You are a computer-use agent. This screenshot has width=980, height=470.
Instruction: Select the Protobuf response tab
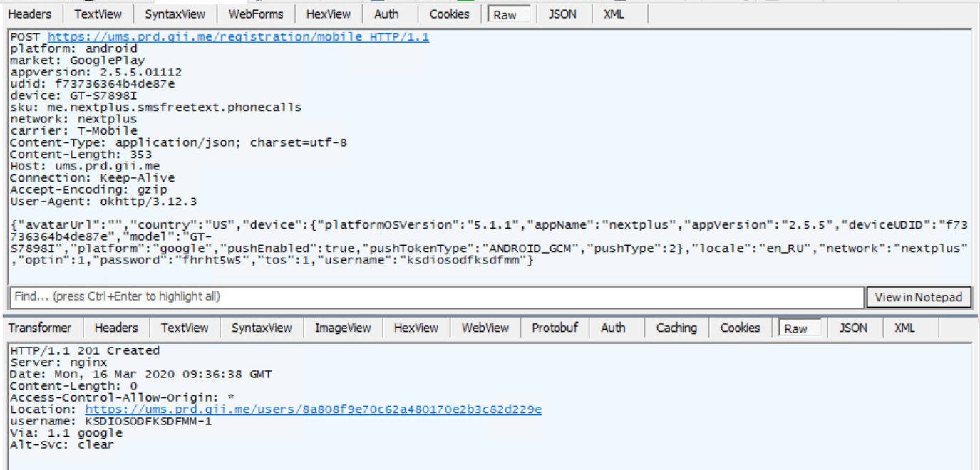click(x=555, y=328)
